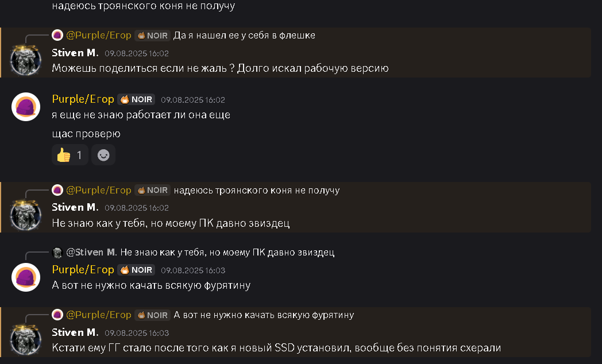602x364 pixels.
Task: Click the NOIR role tag on "я еще не знаю" message
Action: point(136,99)
